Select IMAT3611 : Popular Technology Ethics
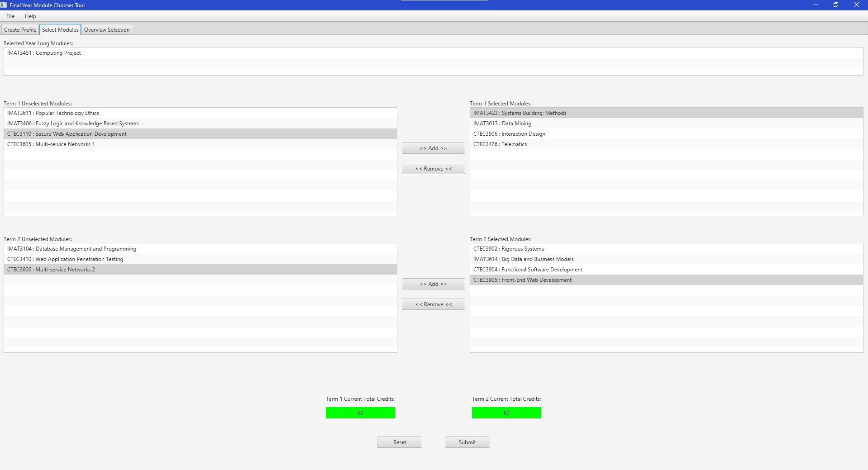The width and height of the screenshot is (868, 470). tap(200, 113)
